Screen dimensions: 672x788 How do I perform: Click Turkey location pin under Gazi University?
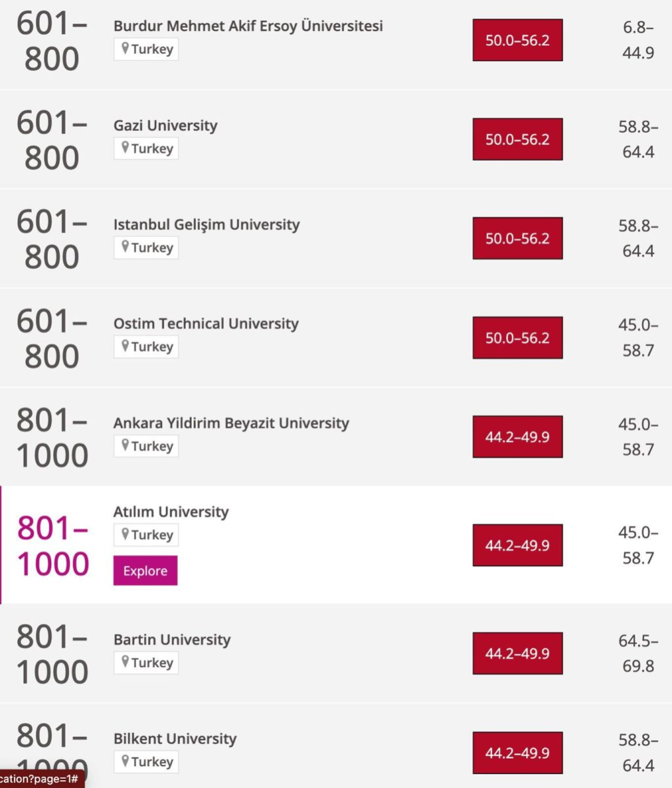click(146, 148)
